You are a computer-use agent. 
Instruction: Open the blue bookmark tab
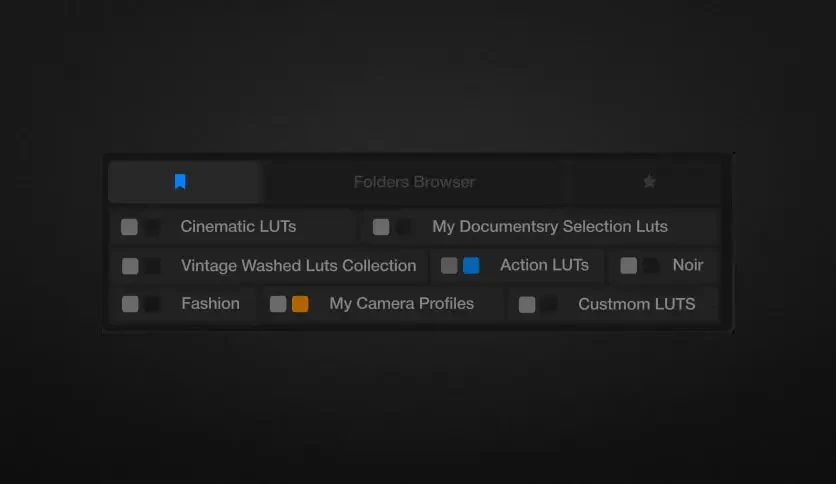(184, 182)
